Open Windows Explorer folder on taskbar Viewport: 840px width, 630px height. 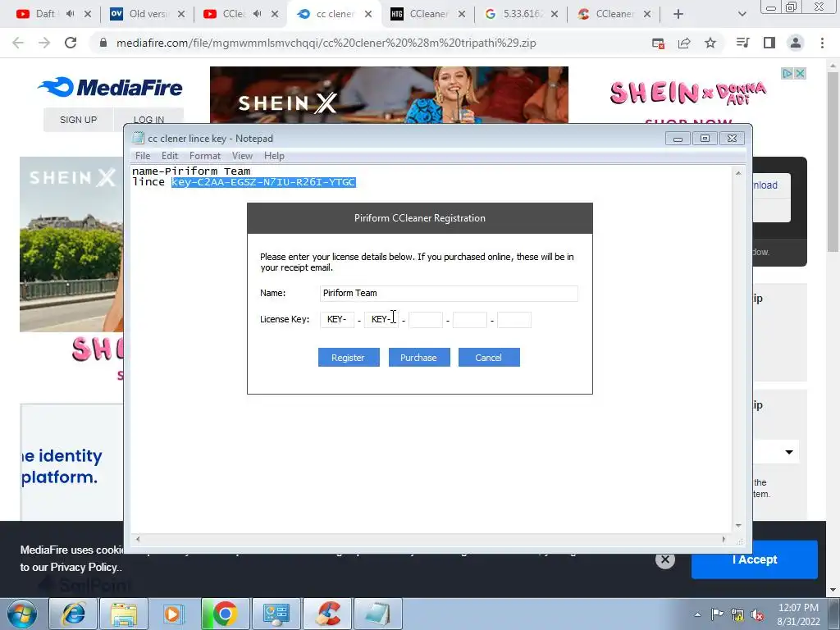click(125, 614)
